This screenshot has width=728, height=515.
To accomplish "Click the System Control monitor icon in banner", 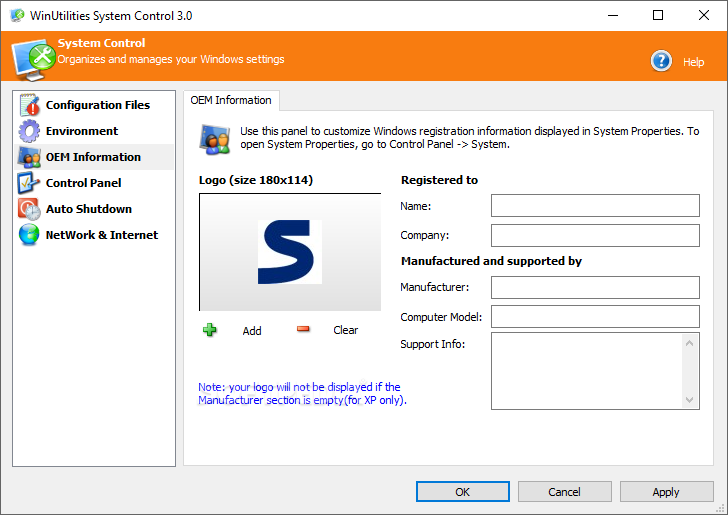I will tap(33, 59).
